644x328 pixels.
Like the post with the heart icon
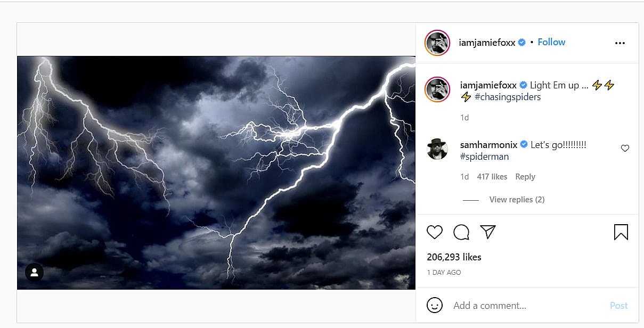(x=435, y=232)
